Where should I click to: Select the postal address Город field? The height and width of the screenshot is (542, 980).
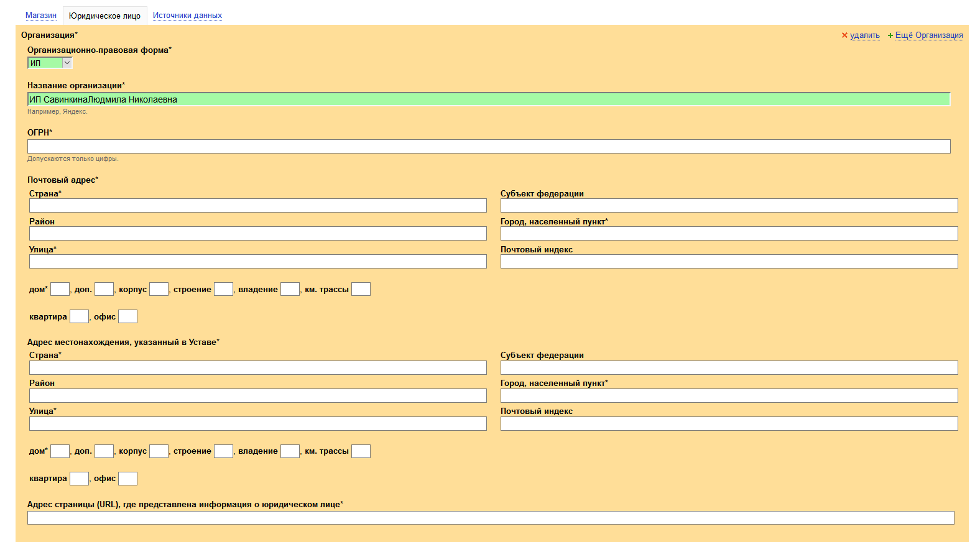coord(729,234)
